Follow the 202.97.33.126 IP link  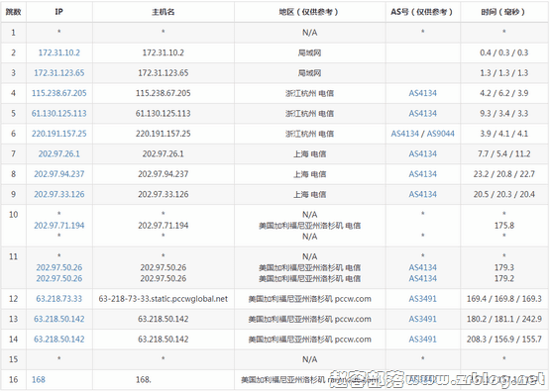tap(58, 194)
